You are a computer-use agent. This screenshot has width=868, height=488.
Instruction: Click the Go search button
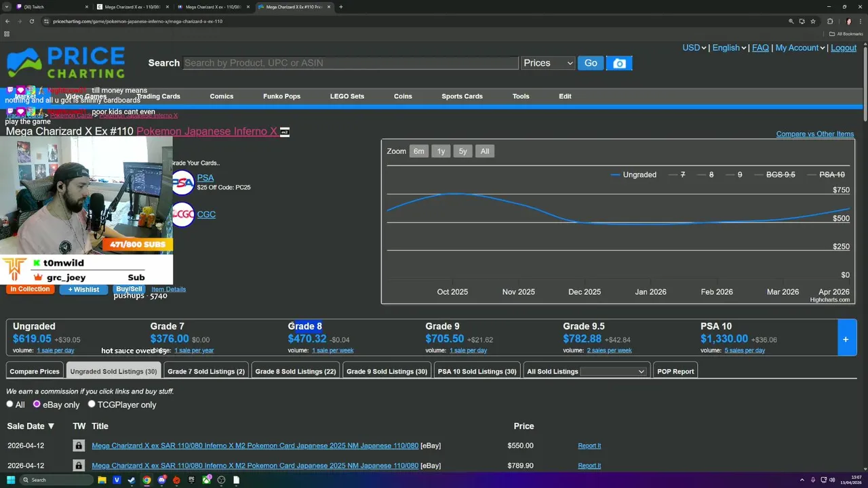click(x=591, y=63)
